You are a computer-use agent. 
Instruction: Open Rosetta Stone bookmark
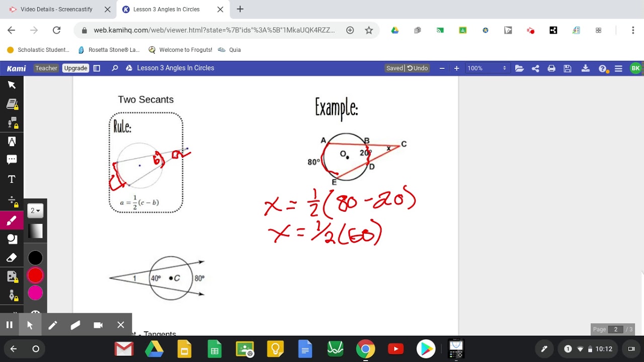(109, 50)
